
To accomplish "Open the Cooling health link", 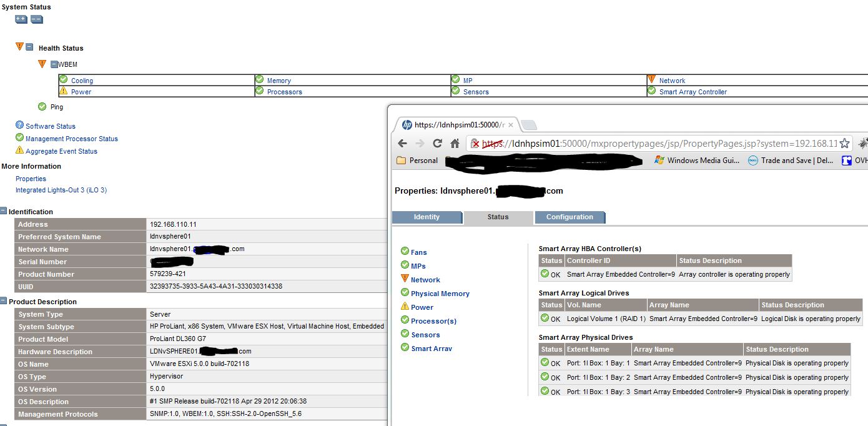I will [x=82, y=81].
